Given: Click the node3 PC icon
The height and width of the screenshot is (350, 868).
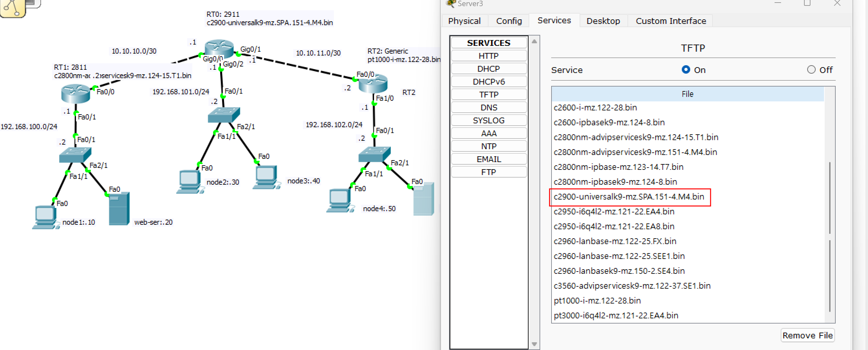Looking at the screenshot, I should coord(266,177).
